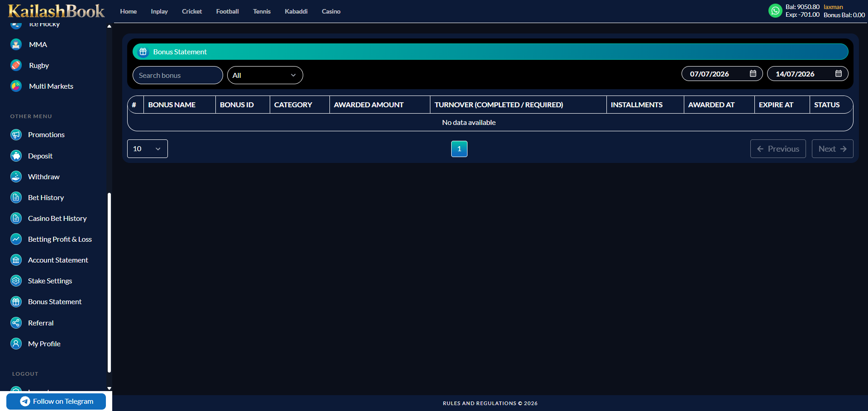Click the Next page button
Screen dimensions: 868x411
coord(832,148)
